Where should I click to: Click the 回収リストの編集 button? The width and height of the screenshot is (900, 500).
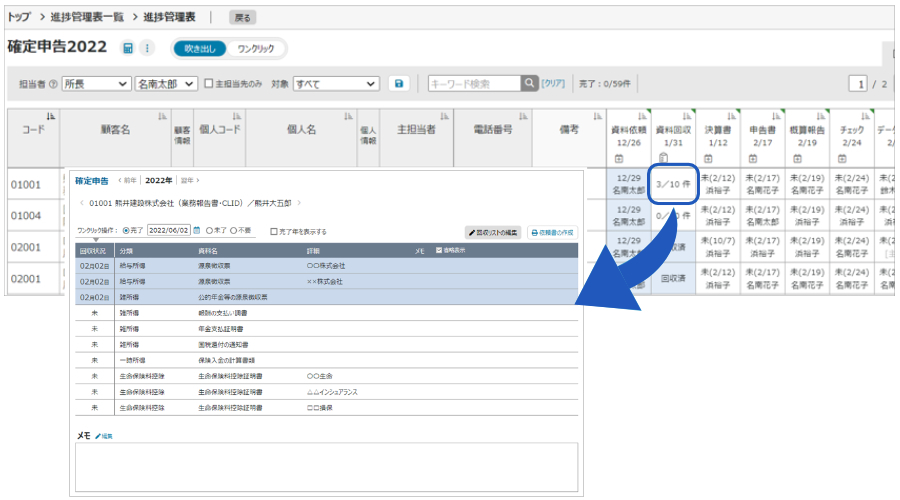pyautogui.click(x=493, y=231)
